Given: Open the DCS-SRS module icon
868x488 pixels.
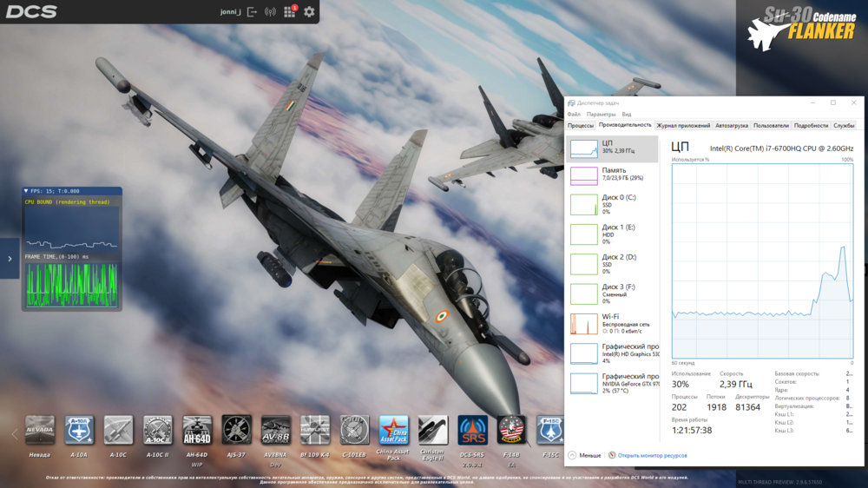Looking at the screenshot, I should tap(472, 431).
